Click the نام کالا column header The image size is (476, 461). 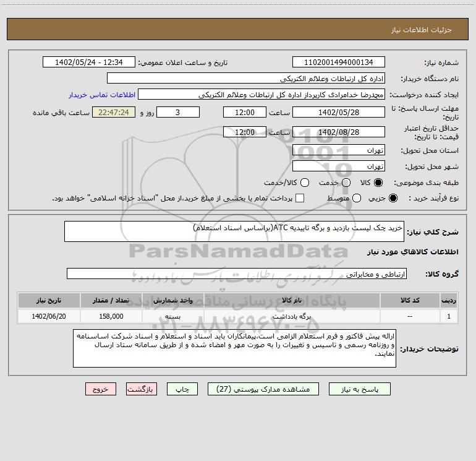coord(292,301)
